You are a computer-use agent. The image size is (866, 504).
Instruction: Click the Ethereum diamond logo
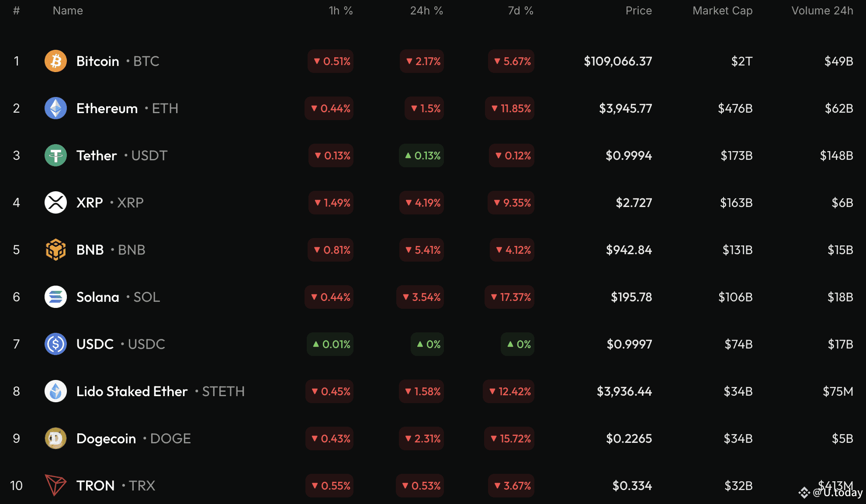pos(55,108)
